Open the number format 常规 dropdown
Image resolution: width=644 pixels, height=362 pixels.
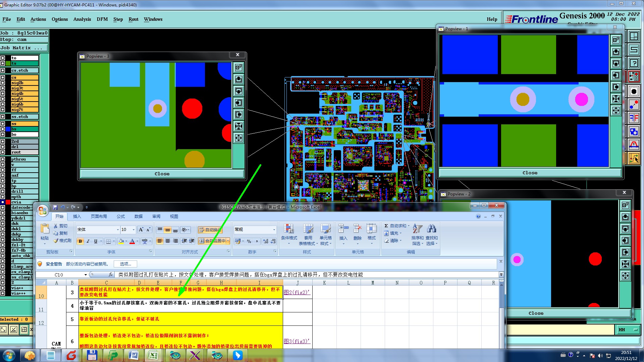(x=274, y=230)
